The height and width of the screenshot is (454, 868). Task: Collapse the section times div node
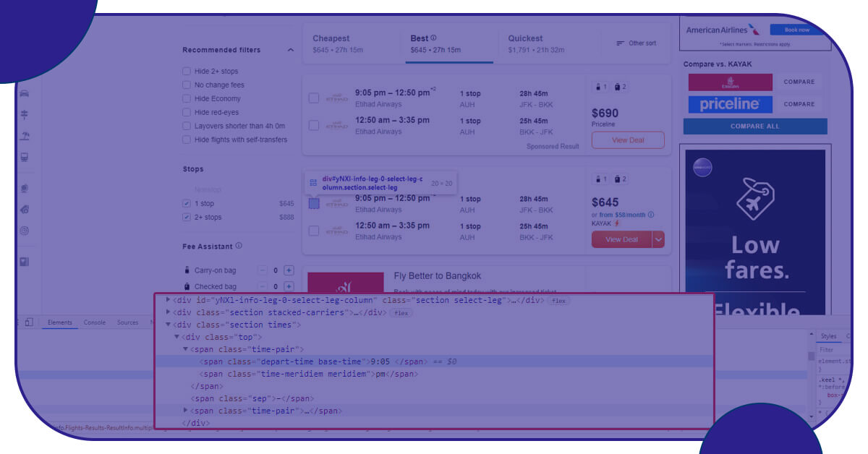[169, 325]
